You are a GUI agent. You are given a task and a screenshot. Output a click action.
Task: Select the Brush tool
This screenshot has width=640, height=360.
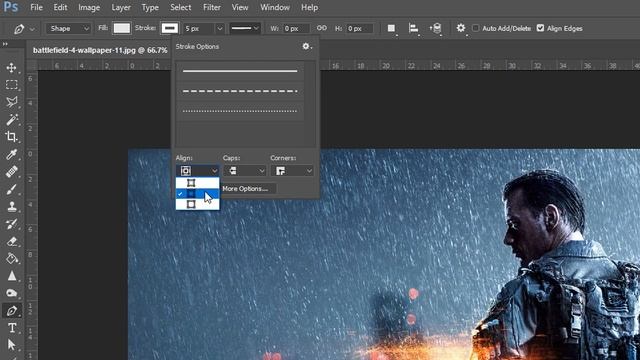[x=11, y=189]
